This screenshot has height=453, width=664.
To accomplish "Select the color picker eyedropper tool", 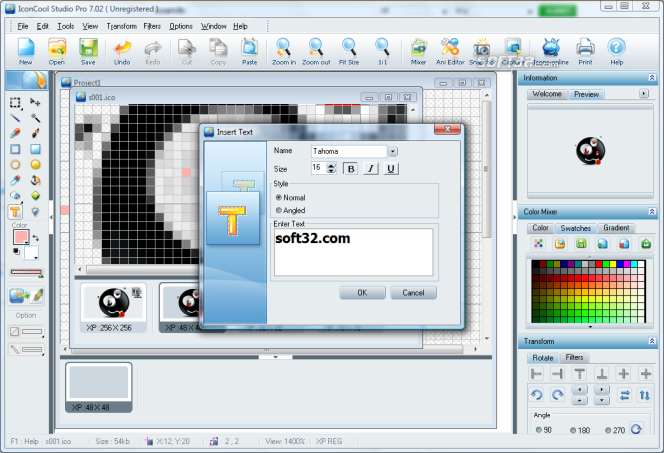I will tap(15, 180).
